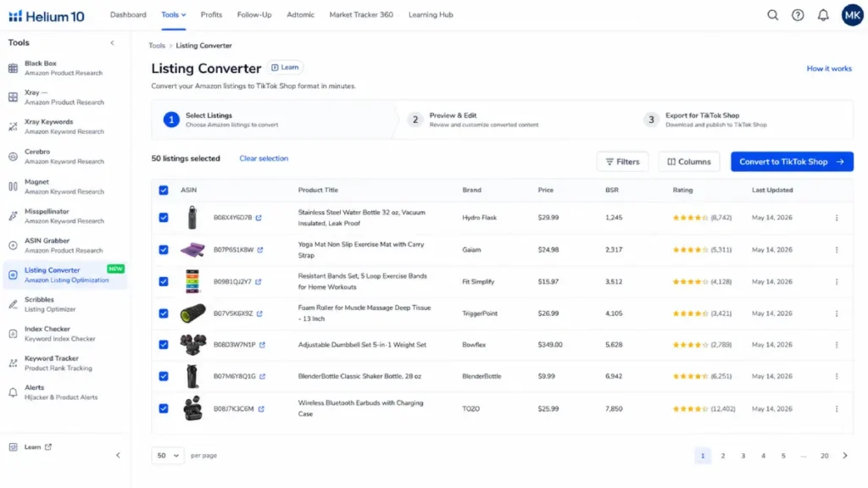Open the Filters panel
The height and width of the screenshot is (488, 868).
[x=622, y=162]
